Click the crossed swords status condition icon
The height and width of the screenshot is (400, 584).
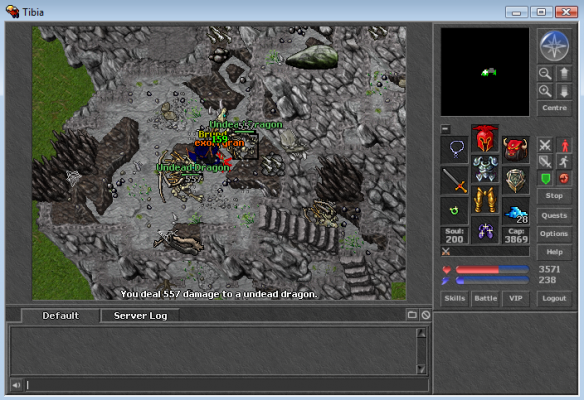pyautogui.click(x=446, y=252)
